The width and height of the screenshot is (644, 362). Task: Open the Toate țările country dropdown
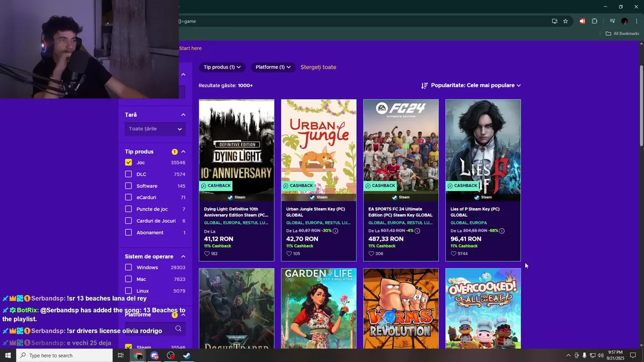(x=155, y=129)
